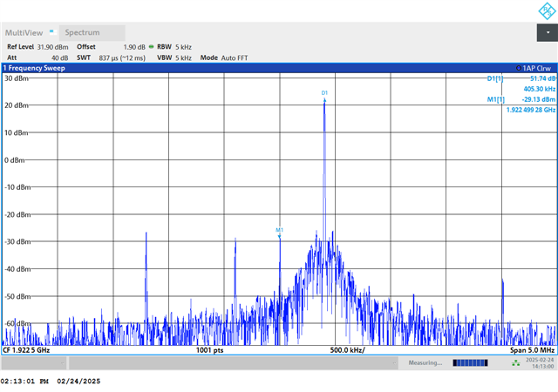Image resolution: width=558 pixels, height=392 pixels.
Task: Click the 1AP Clrw trace indicator
Action: tap(534, 68)
